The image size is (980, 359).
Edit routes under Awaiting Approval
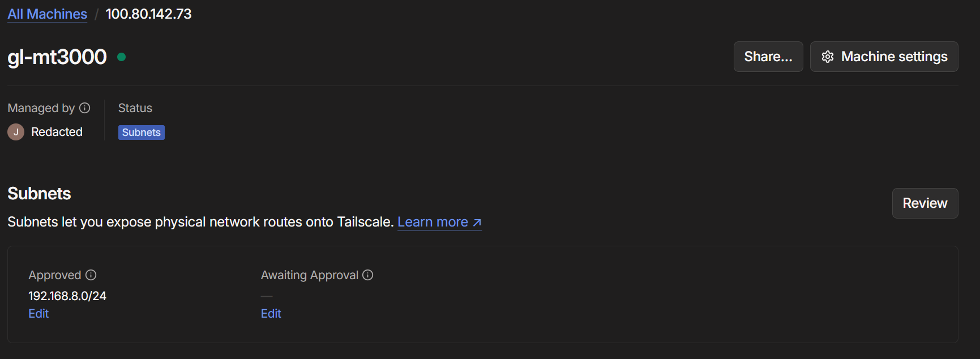[x=271, y=314]
